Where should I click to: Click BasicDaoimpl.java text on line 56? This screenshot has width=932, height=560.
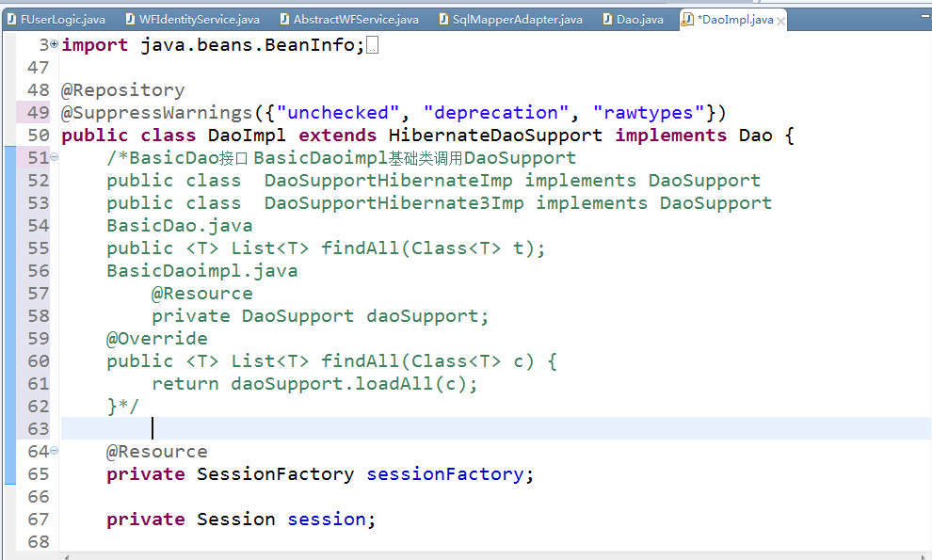202,271
